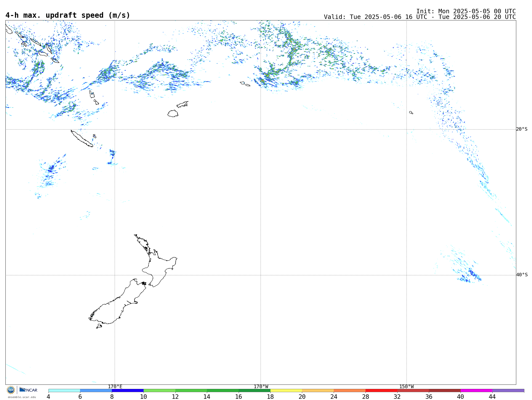Select the dark red 36-40 color swatch
Viewport: 532px width, 400px height.
445,391
